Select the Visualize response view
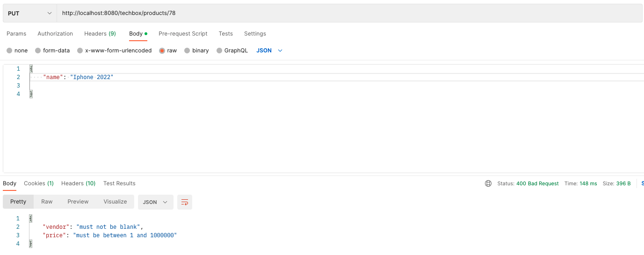 point(115,202)
